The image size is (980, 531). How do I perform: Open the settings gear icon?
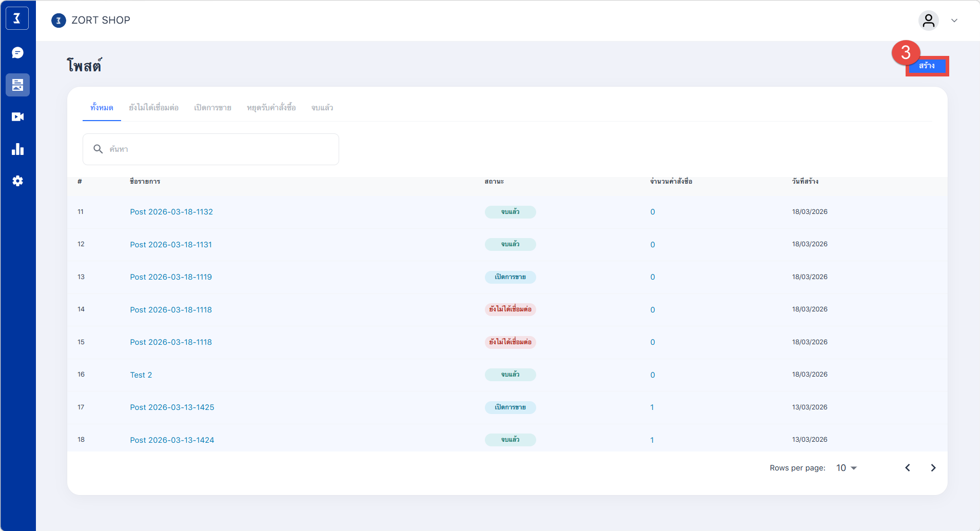tap(17, 181)
